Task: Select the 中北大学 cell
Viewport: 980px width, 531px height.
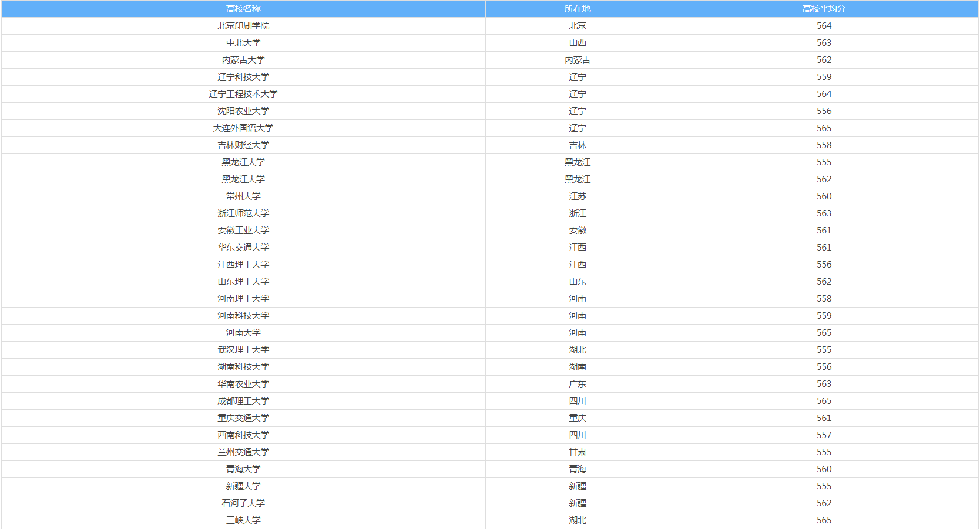Action: click(x=243, y=43)
